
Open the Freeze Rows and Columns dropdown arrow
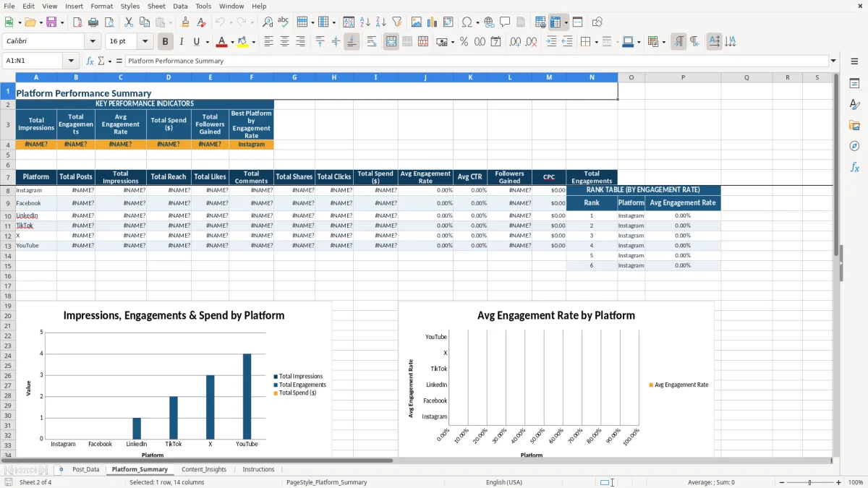566,22
